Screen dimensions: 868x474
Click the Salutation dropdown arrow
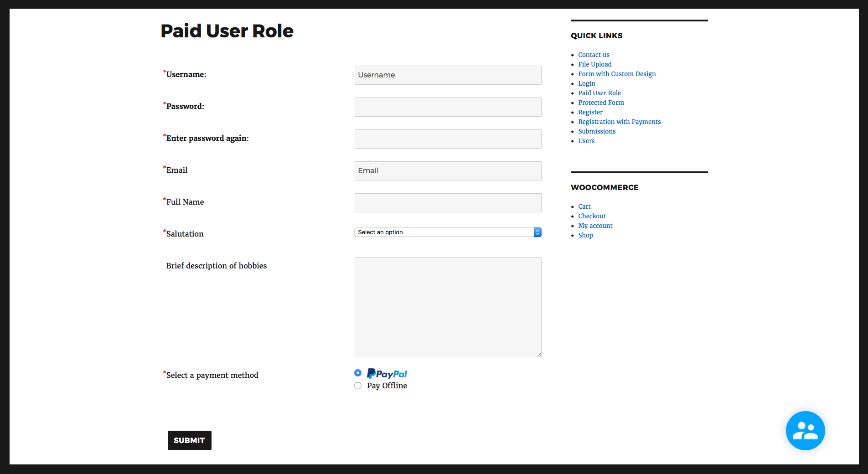coord(537,232)
